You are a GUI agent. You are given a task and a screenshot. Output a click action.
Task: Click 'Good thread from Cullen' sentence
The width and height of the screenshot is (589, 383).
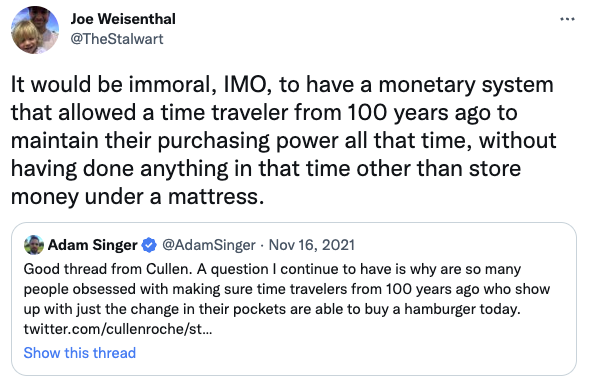coord(107,269)
